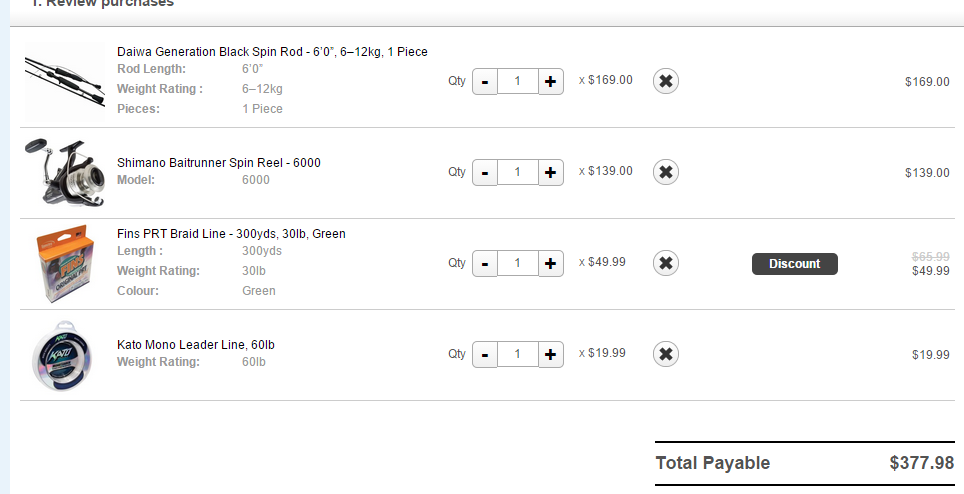Decrease quantity of Shimano Baitrunner Reel
Screen dimensions: 964x494
pos(485,172)
